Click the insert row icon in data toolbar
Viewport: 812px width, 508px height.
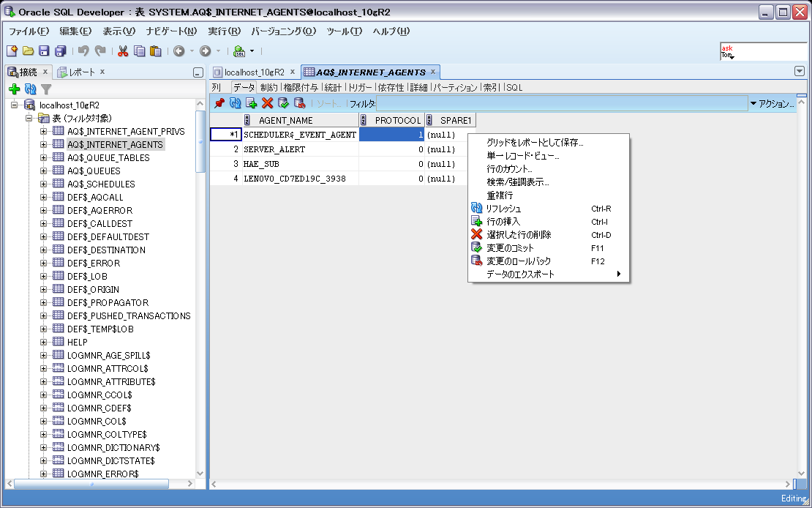click(251, 103)
